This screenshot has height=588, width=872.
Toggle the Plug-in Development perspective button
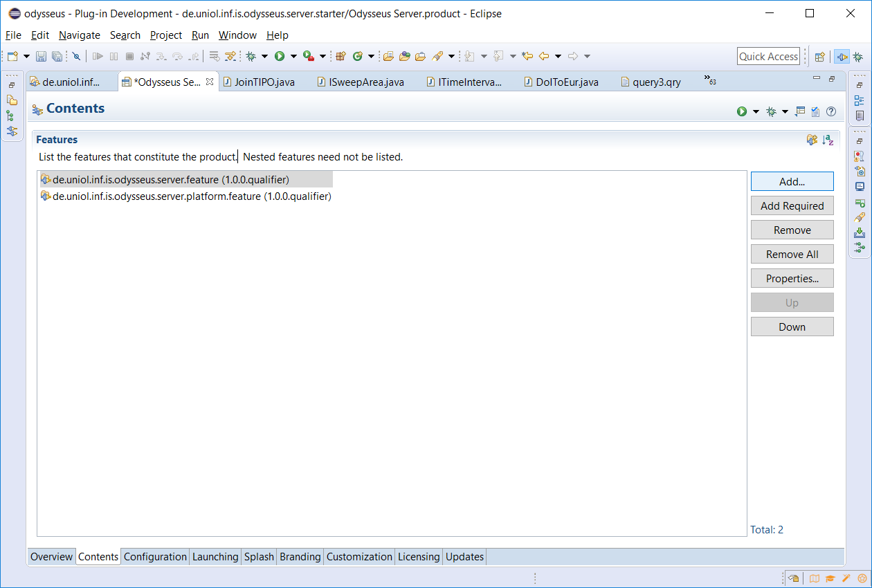[842, 57]
